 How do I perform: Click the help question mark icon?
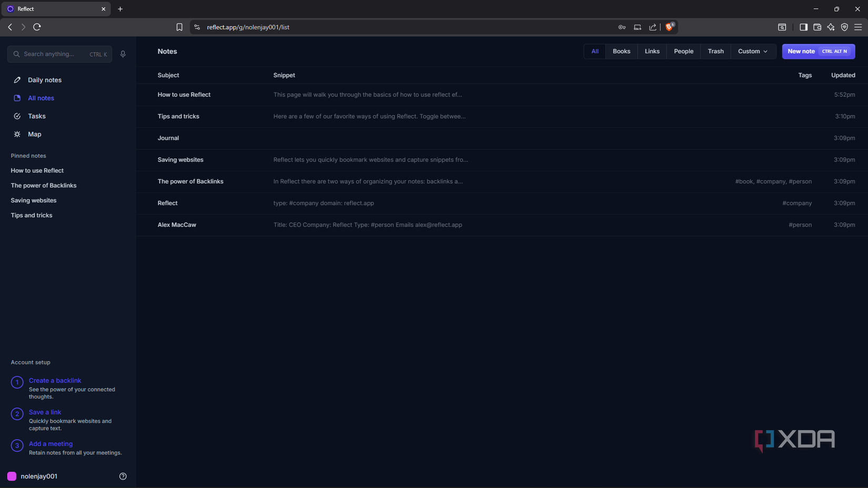123,476
